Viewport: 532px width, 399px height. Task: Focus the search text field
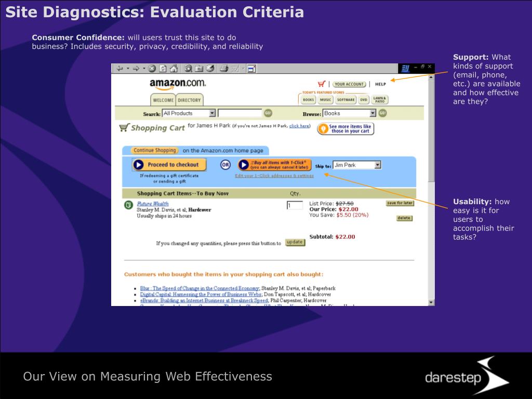coord(240,113)
